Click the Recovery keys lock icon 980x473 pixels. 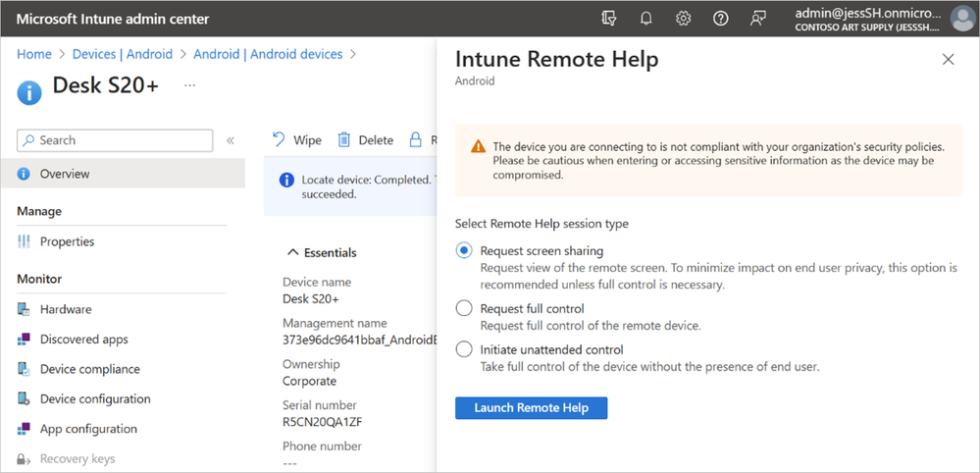[24, 459]
